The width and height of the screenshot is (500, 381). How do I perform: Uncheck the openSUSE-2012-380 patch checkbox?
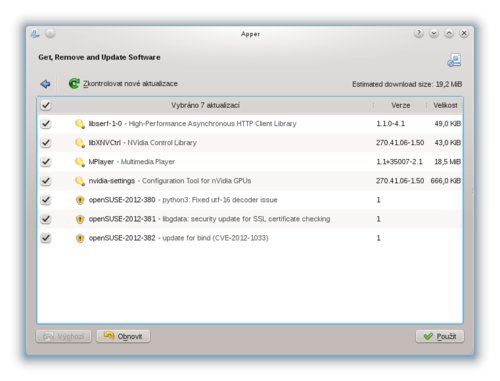(x=46, y=200)
